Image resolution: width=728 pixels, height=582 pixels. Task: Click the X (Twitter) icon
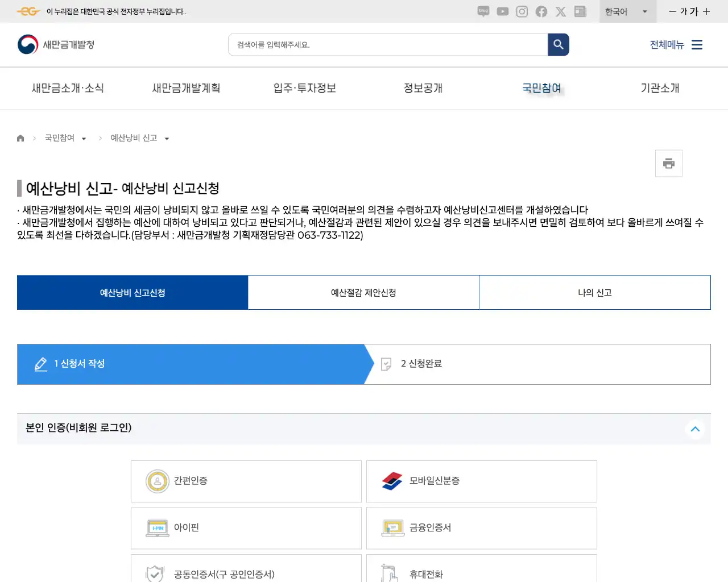tap(560, 11)
